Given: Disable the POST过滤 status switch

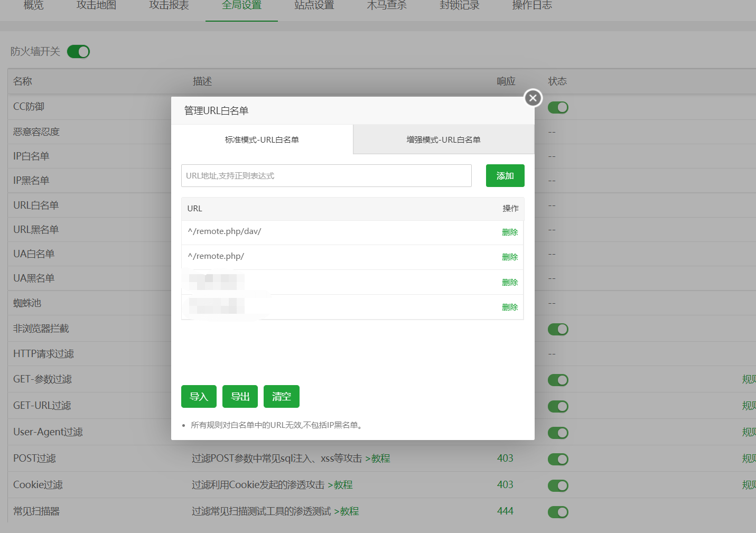Looking at the screenshot, I should click(x=557, y=459).
